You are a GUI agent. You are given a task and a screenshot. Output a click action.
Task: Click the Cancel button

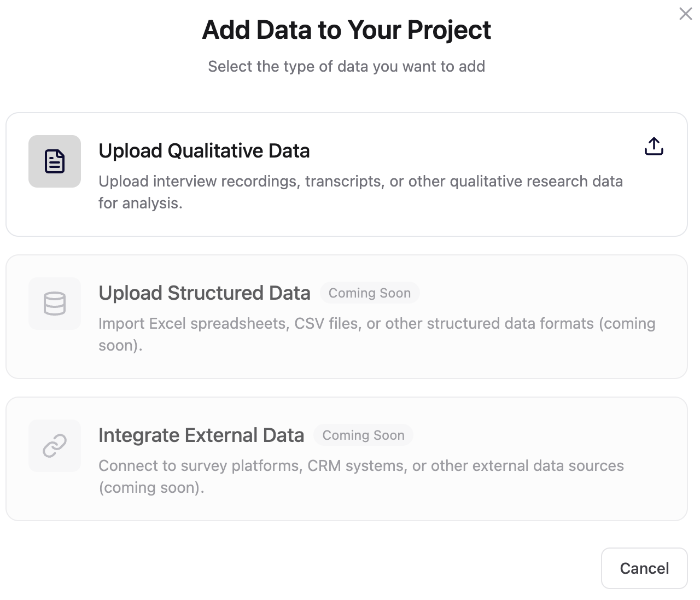pyautogui.click(x=644, y=568)
